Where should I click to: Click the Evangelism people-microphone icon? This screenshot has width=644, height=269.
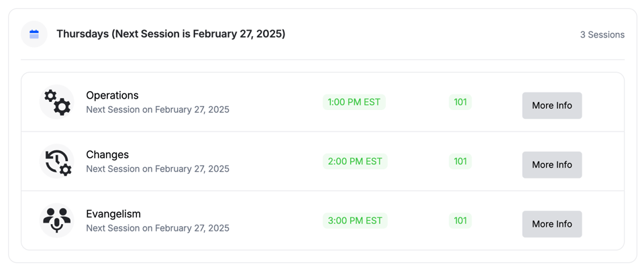tap(57, 220)
